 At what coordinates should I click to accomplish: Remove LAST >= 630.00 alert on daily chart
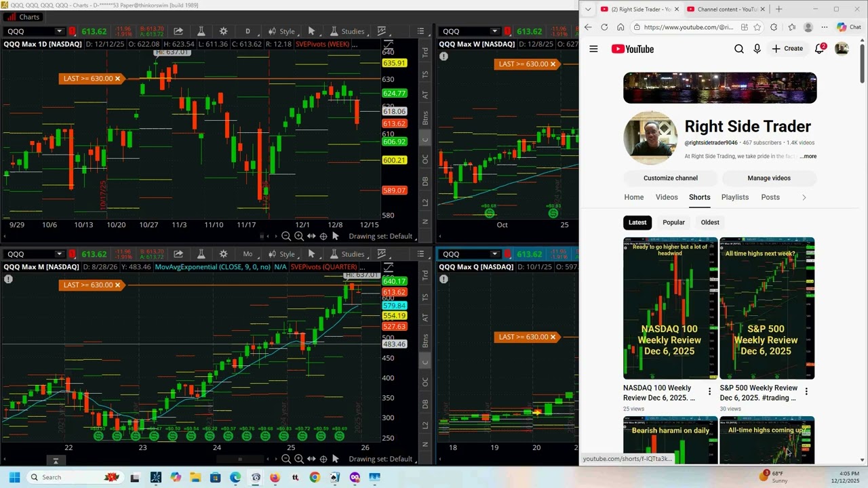[117, 79]
